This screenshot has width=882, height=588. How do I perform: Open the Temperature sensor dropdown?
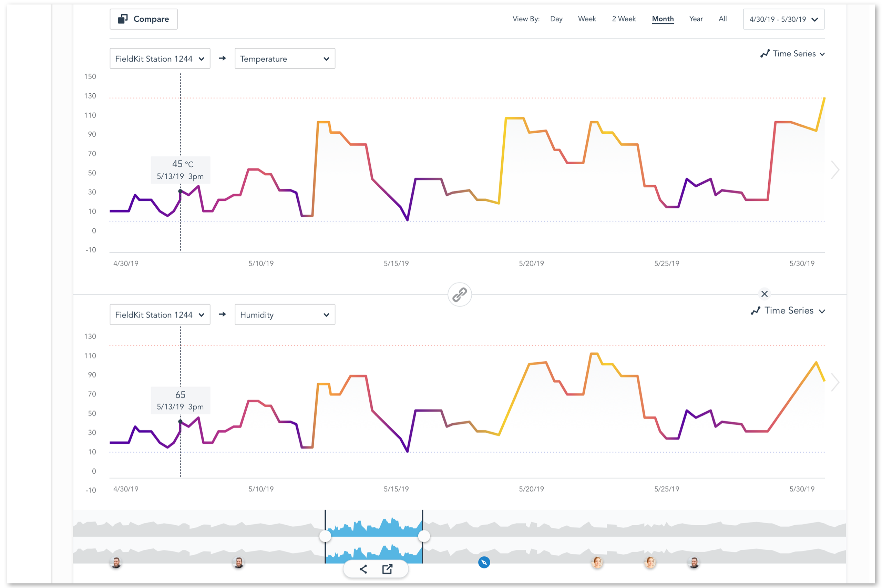(x=285, y=59)
